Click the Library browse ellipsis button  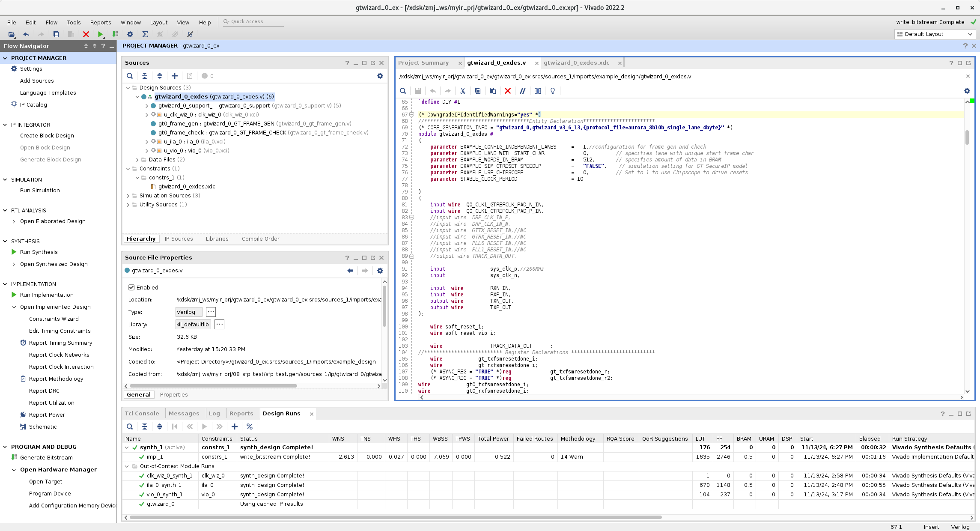[x=220, y=325]
